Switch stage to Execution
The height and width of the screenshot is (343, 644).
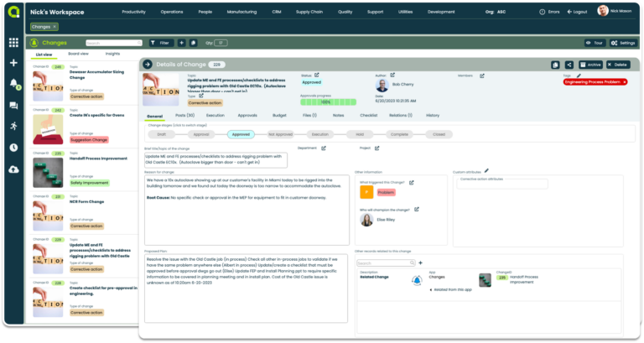tap(320, 134)
